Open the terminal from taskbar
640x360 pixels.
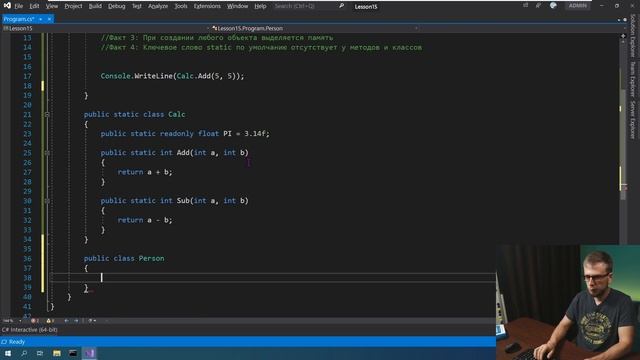[73, 353]
